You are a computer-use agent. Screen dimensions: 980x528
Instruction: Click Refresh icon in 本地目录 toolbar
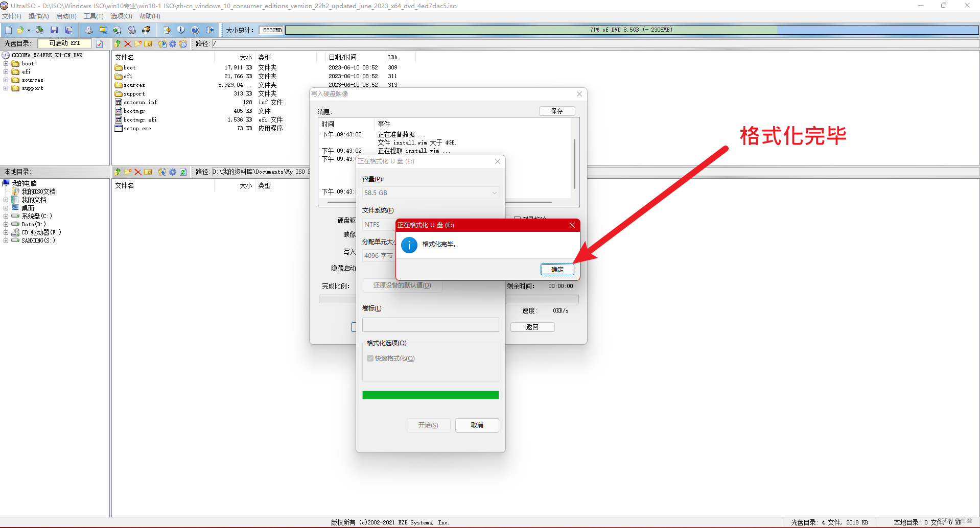[183, 172]
